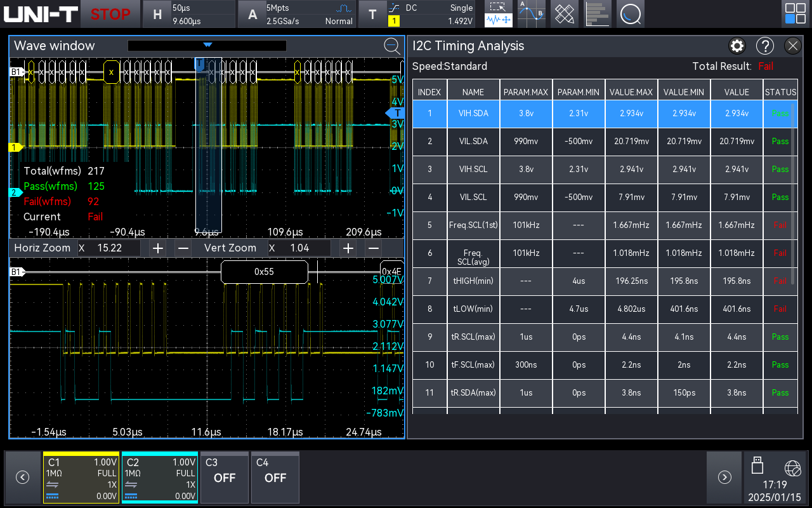Open the ruler and pencil measure tool

click(565, 14)
